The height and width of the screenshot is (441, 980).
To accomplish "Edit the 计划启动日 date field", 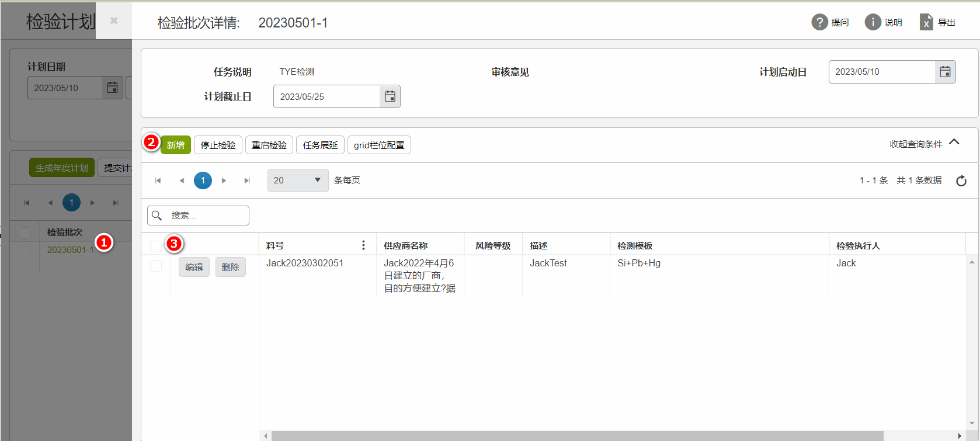I will (x=882, y=72).
